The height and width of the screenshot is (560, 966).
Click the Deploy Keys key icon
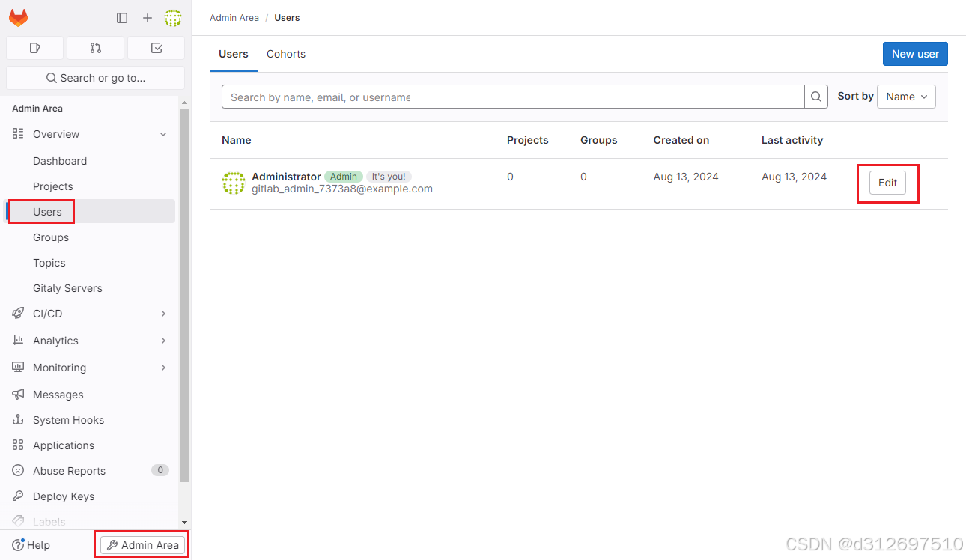18,496
